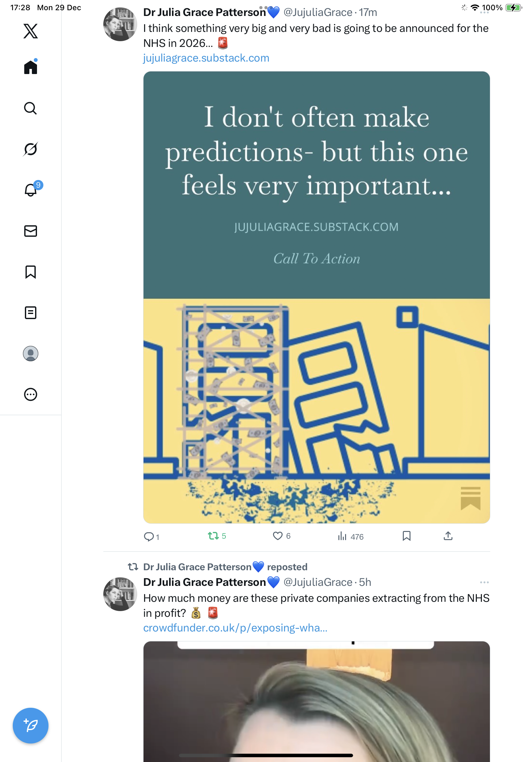Compose a new post with floating button
Viewport: 532px width, 762px height.
[31, 725]
